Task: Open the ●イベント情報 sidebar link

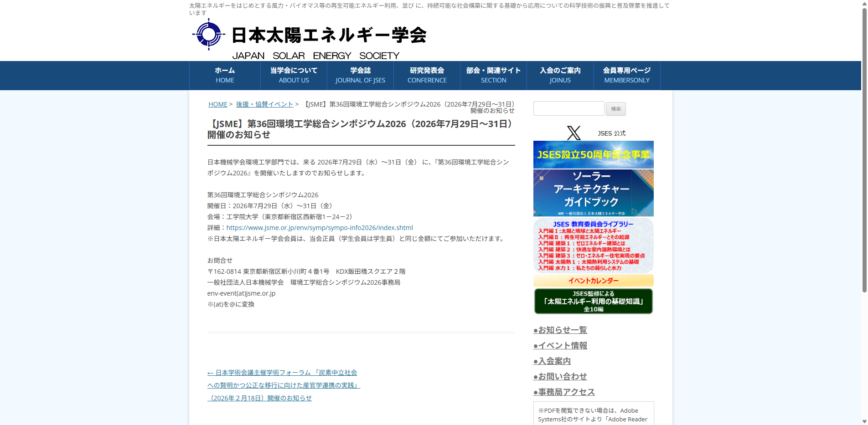Action: click(561, 345)
